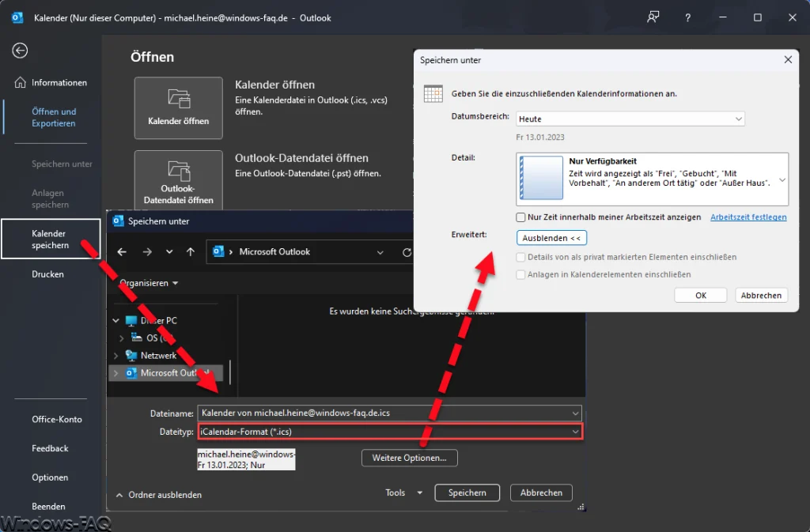This screenshot has width=810, height=532.
Task: Select Kalender speichern in the sidebar
Action: click(51, 239)
